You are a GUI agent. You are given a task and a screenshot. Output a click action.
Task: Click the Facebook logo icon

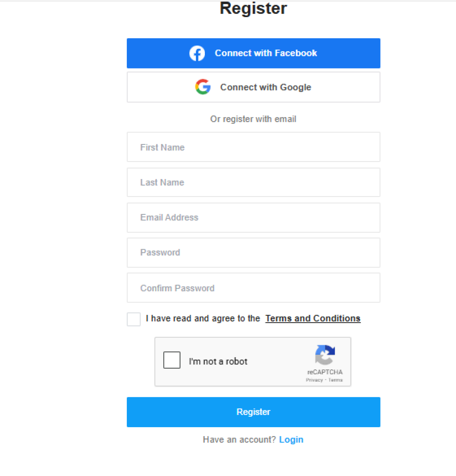(197, 53)
